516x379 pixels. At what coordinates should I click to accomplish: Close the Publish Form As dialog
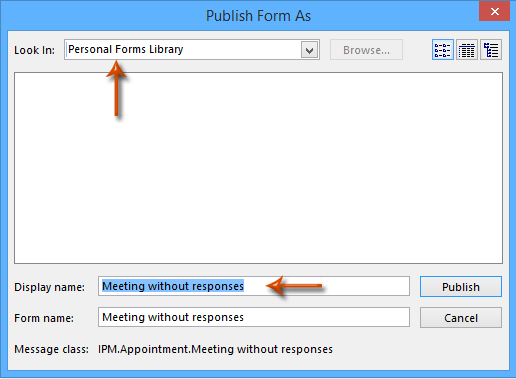point(494,11)
